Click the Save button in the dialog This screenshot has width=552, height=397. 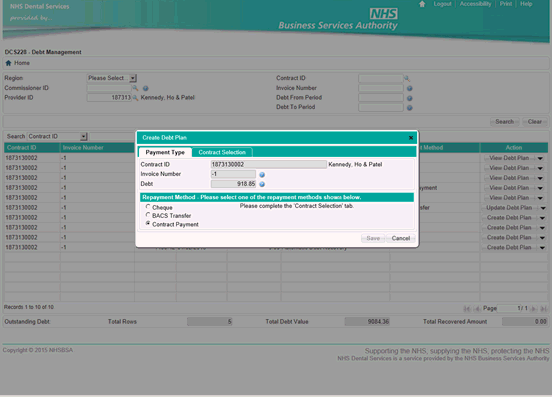(373, 238)
